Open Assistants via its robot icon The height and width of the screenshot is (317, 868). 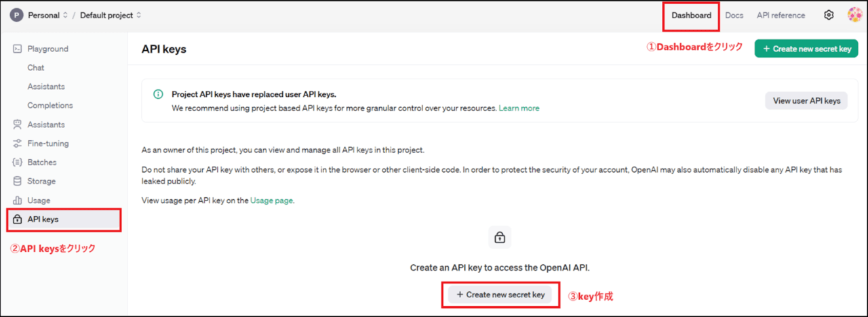coord(18,125)
